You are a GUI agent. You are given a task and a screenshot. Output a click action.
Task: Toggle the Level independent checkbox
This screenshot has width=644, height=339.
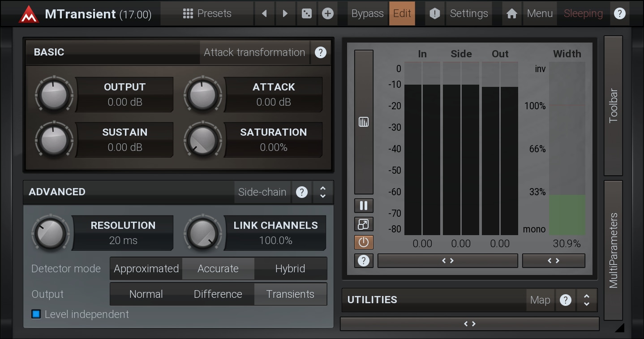36,314
